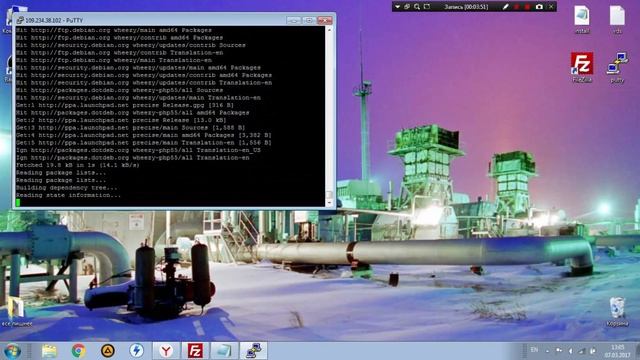Open File Explorer from the taskbar
Image resolution: width=640 pixels, height=360 pixels.
(49, 351)
